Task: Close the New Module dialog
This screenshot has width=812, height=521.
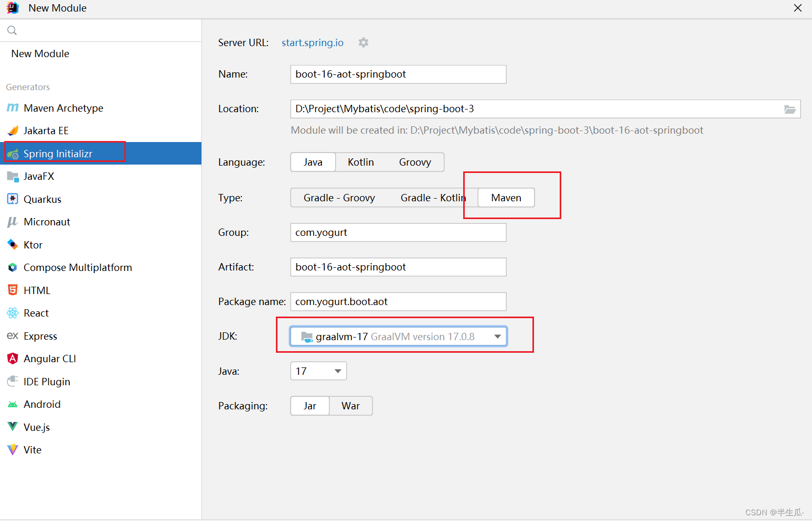Action: pos(798,8)
